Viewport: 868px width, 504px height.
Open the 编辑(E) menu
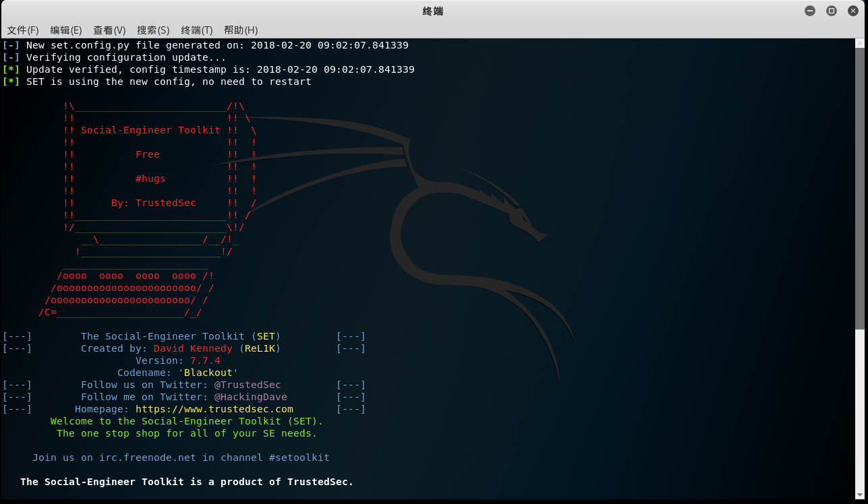66,30
